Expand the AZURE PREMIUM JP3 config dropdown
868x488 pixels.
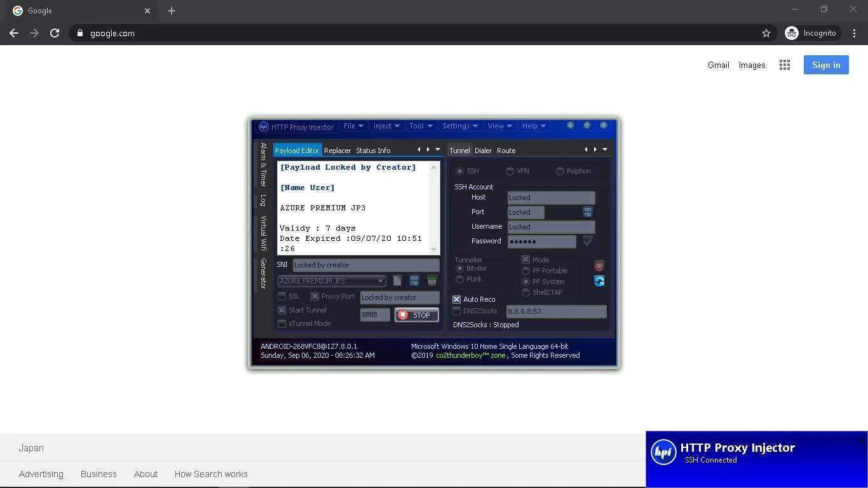pos(381,281)
